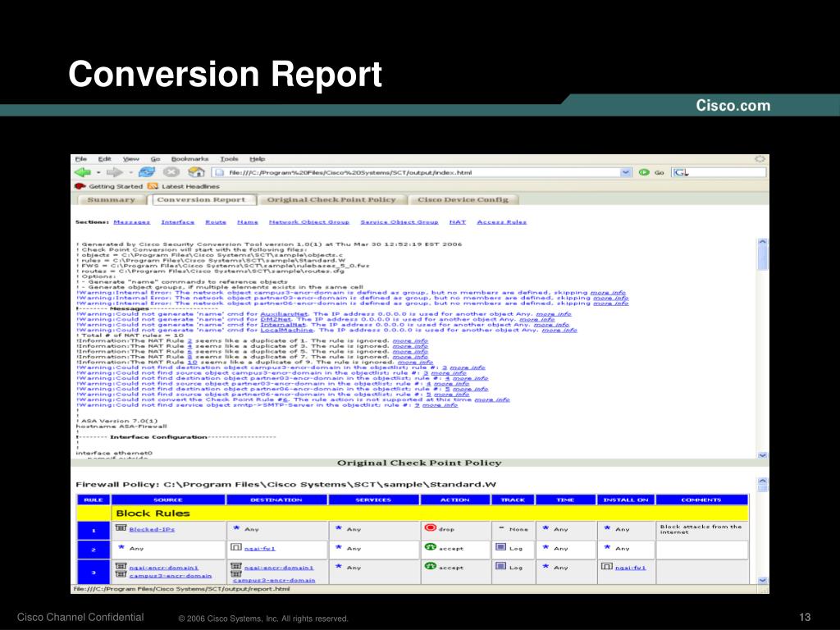Click the report pane scroll-up arrow

tap(762, 242)
